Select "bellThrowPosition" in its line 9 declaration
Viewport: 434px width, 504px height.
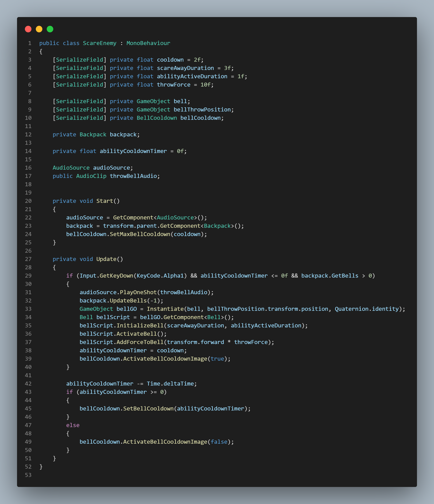[202, 110]
